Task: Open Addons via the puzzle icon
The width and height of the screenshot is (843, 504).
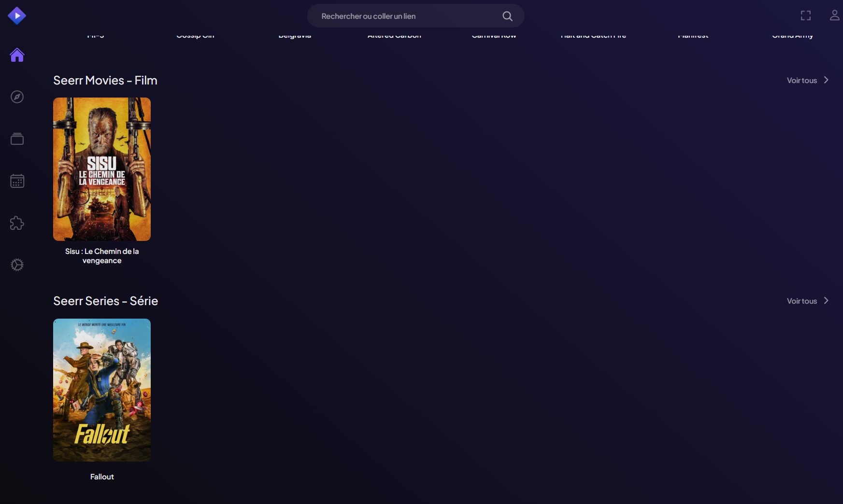Action: click(17, 223)
